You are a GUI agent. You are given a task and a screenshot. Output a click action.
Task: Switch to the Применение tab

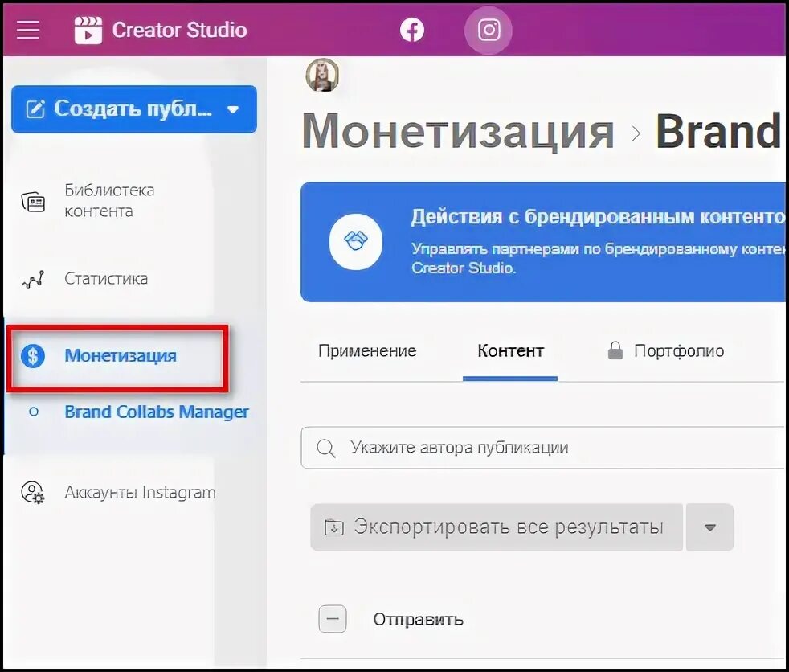(368, 350)
